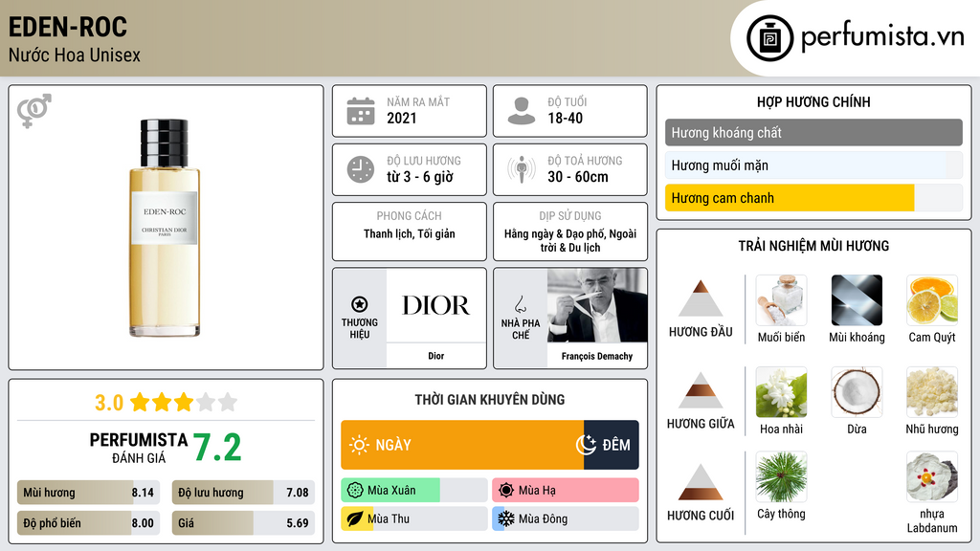
Task: Click the moon icon beside Đêm
Action: pyautogui.click(x=587, y=445)
